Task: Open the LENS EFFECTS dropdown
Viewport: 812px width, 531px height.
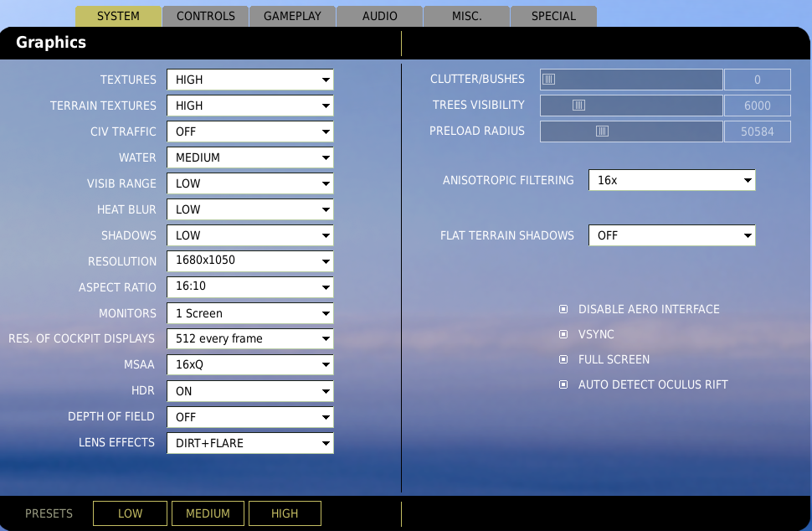Action: point(250,443)
